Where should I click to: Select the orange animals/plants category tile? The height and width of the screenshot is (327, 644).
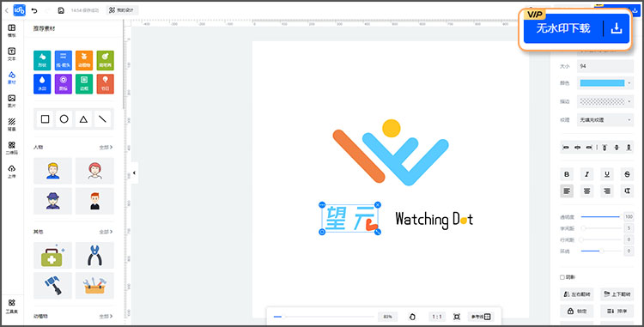pos(84,60)
